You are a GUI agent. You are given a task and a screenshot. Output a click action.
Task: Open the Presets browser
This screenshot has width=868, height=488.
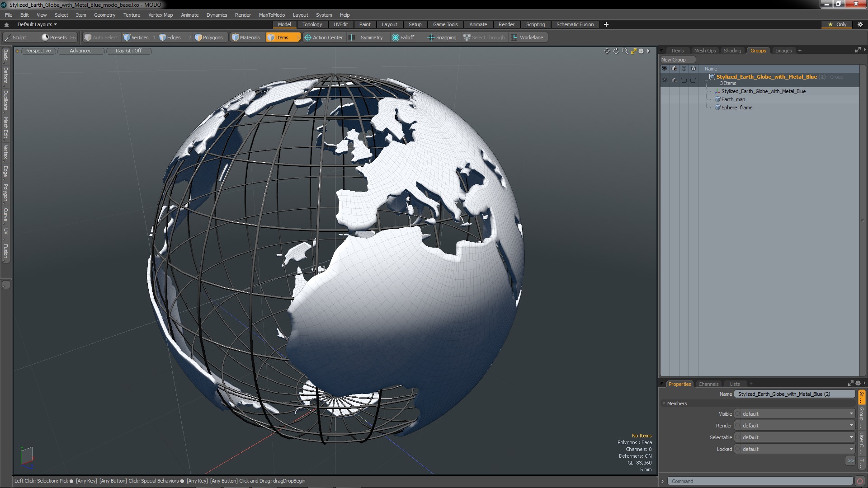(x=58, y=38)
